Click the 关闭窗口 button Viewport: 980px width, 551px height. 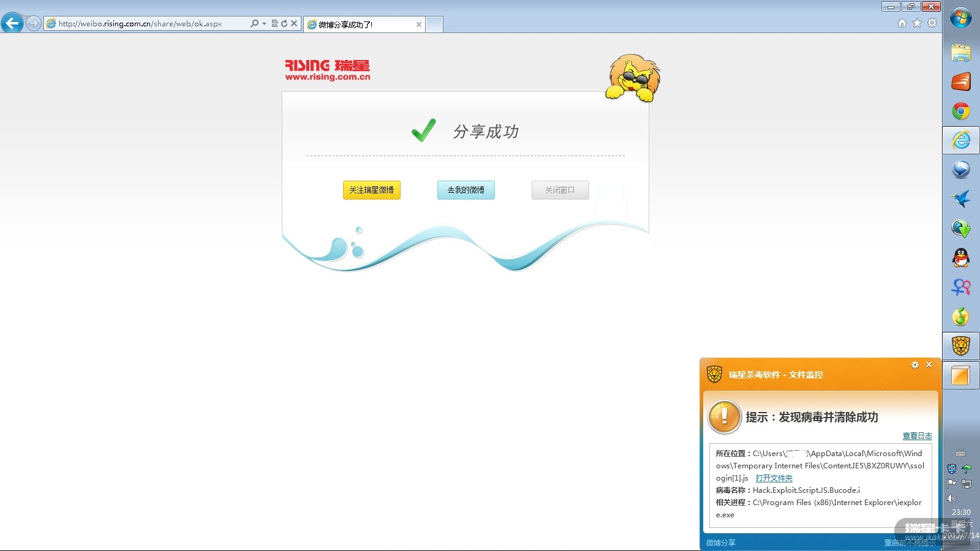pyautogui.click(x=560, y=190)
